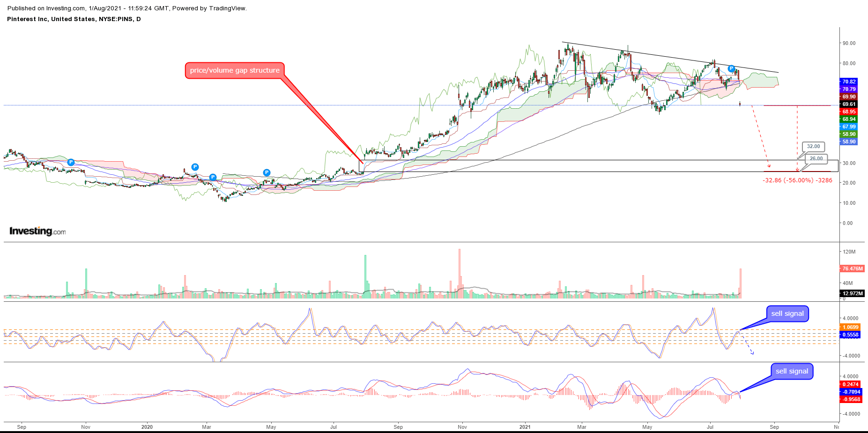Click the red 76.476M volume tag
868x433 pixels.
coord(853,269)
